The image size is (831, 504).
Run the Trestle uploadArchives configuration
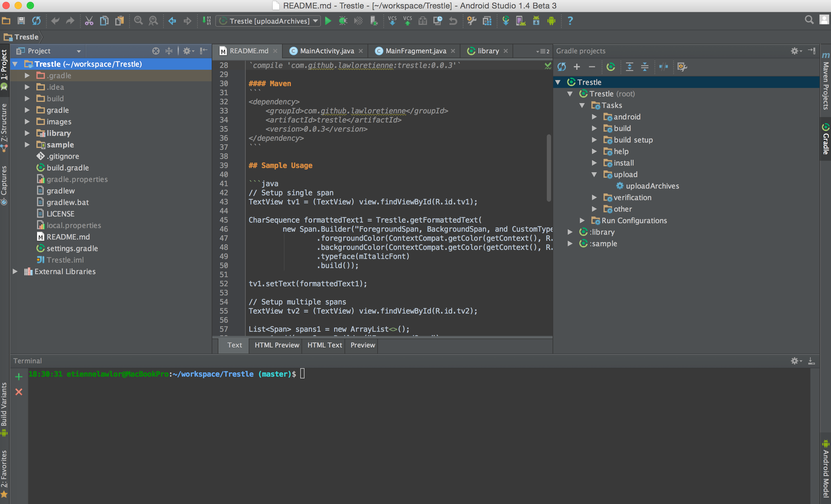(328, 21)
